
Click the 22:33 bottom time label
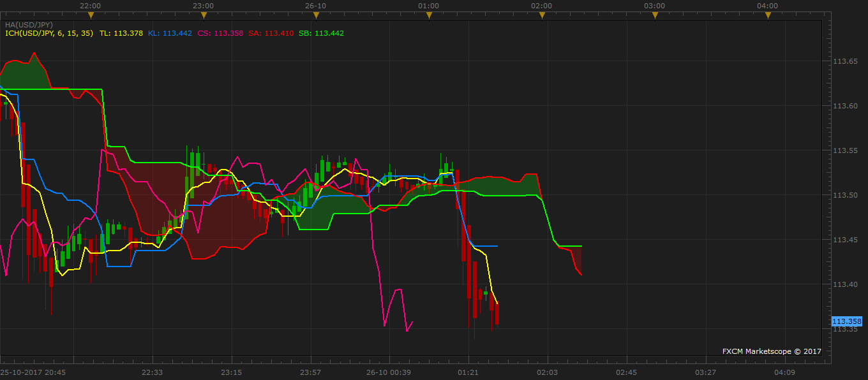pyautogui.click(x=152, y=372)
